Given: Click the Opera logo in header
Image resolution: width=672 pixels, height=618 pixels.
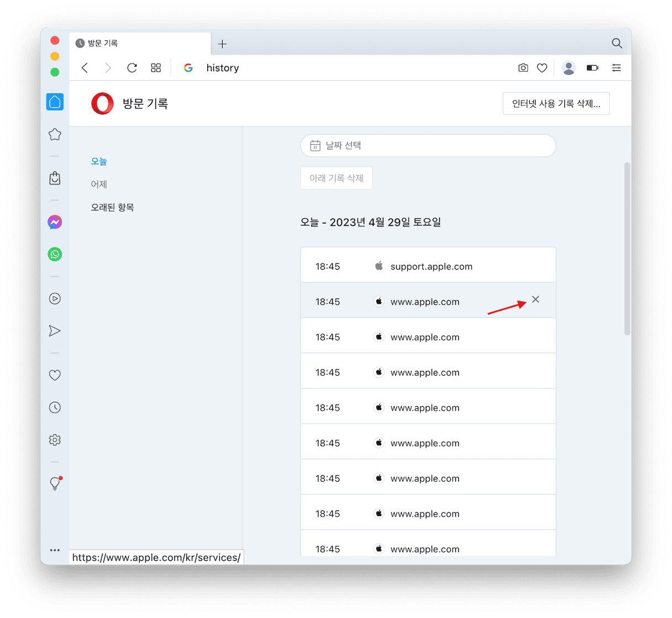Looking at the screenshot, I should pos(102,104).
